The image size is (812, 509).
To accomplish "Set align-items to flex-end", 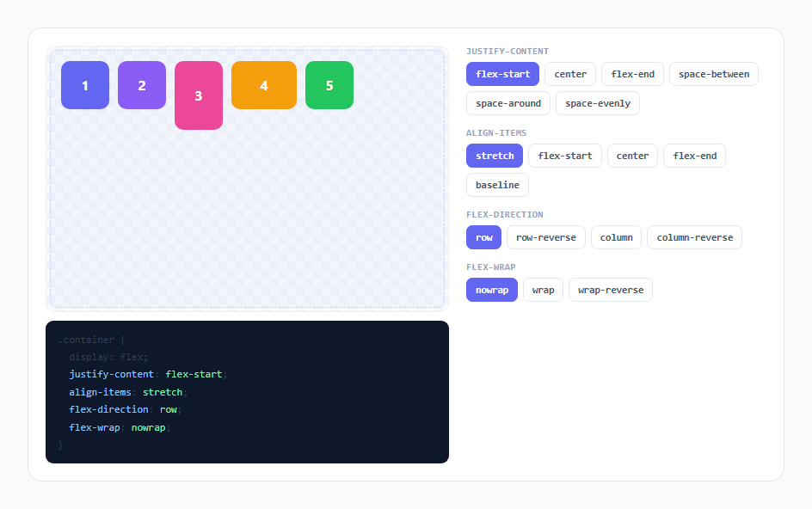I will click(x=694, y=156).
